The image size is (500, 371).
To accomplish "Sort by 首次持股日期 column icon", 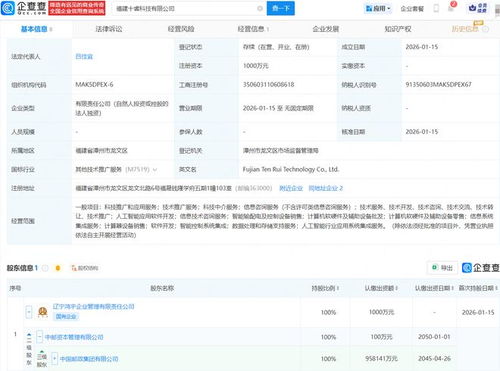I will point(496,288).
